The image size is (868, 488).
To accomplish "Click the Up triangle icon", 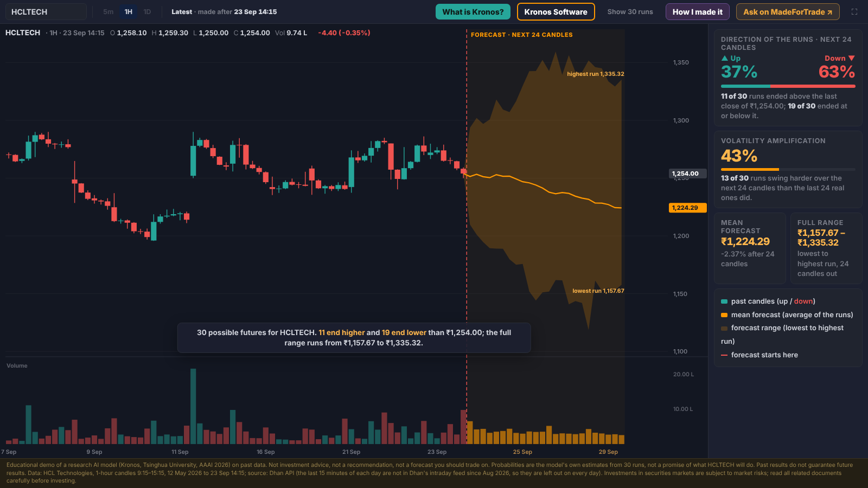I will (x=725, y=58).
